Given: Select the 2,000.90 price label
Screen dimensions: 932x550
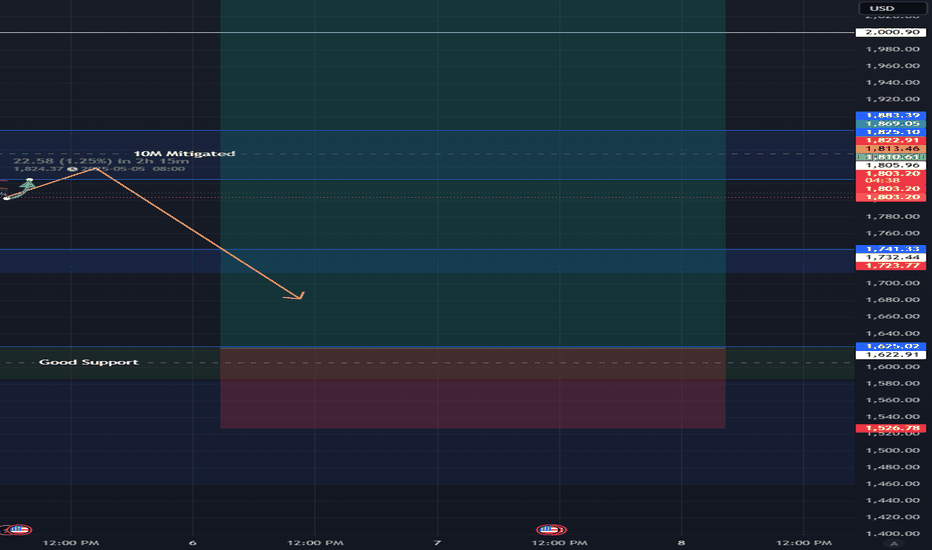Looking at the screenshot, I should pyautogui.click(x=890, y=32).
